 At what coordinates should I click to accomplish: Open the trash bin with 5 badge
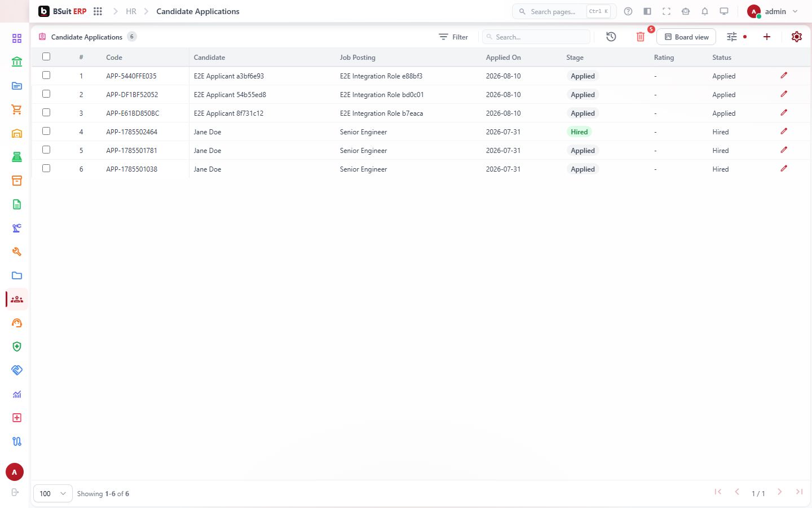(x=641, y=37)
